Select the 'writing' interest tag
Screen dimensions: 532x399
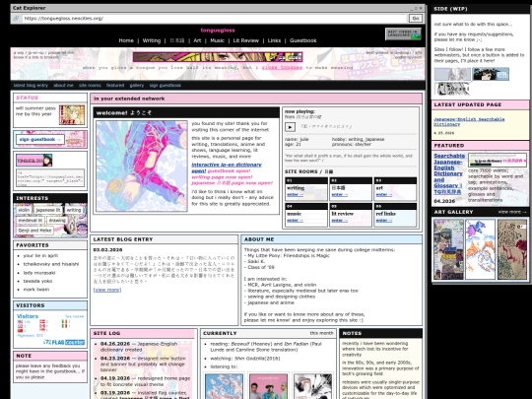[74, 210]
